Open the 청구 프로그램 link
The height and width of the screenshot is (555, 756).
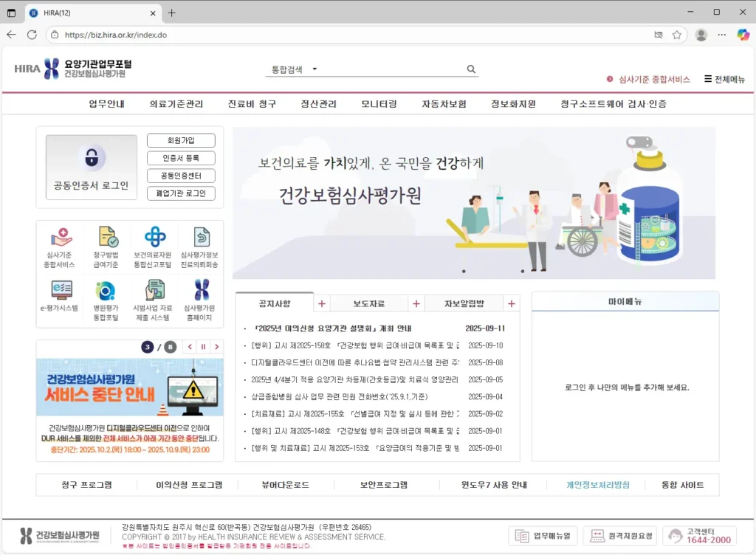click(x=87, y=485)
